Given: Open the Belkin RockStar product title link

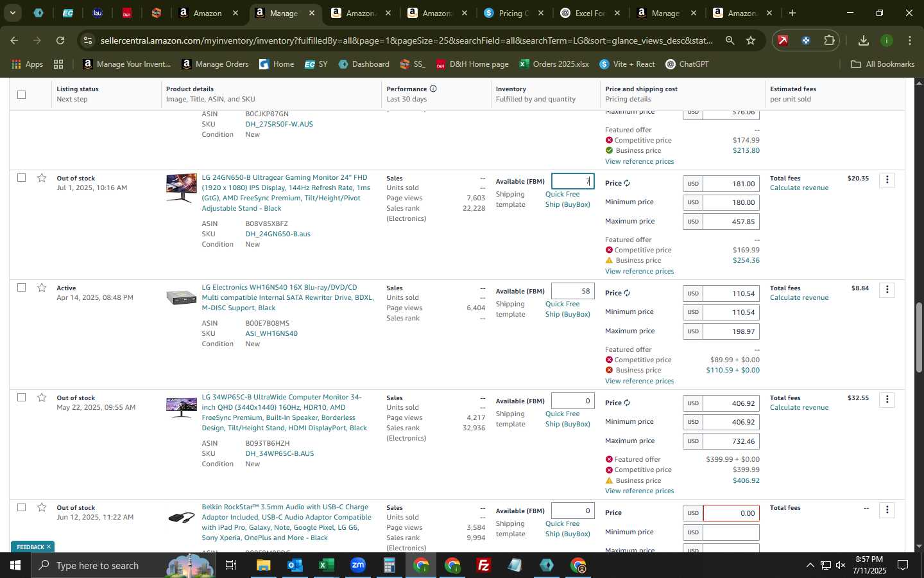Looking at the screenshot, I should coord(286,522).
